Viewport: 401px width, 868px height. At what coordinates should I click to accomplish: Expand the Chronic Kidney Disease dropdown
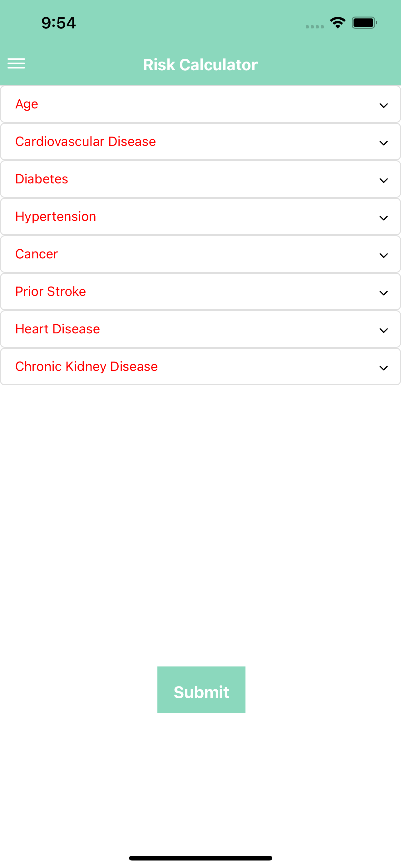[384, 368]
